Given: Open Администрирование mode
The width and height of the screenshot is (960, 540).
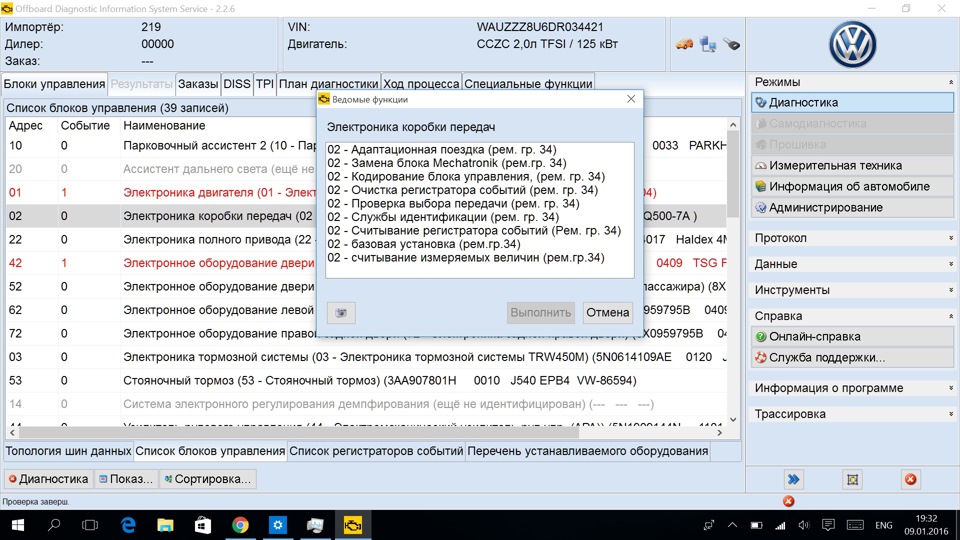Looking at the screenshot, I should [x=852, y=207].
